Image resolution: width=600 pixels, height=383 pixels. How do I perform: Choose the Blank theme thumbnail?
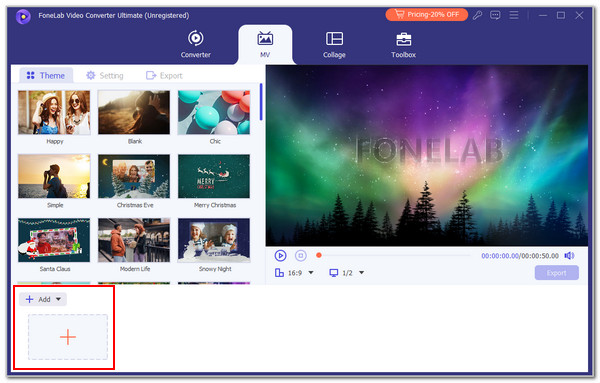click(134, 112)
